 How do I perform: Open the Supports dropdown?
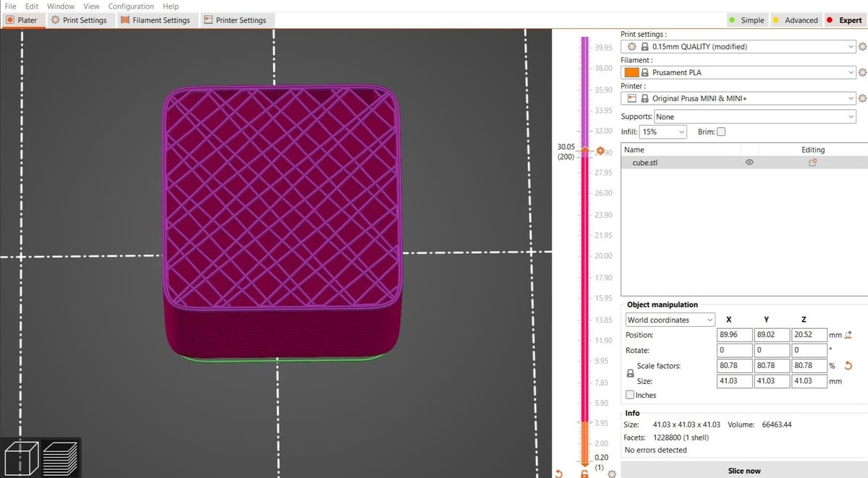[755, 116]
